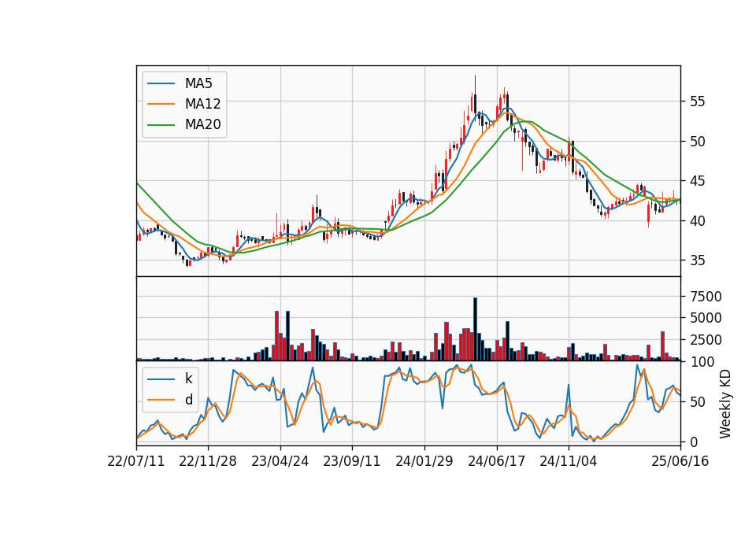Click the blue MA5 legend line
Viewport: 756px width, 543px height.
pos(161,83)
